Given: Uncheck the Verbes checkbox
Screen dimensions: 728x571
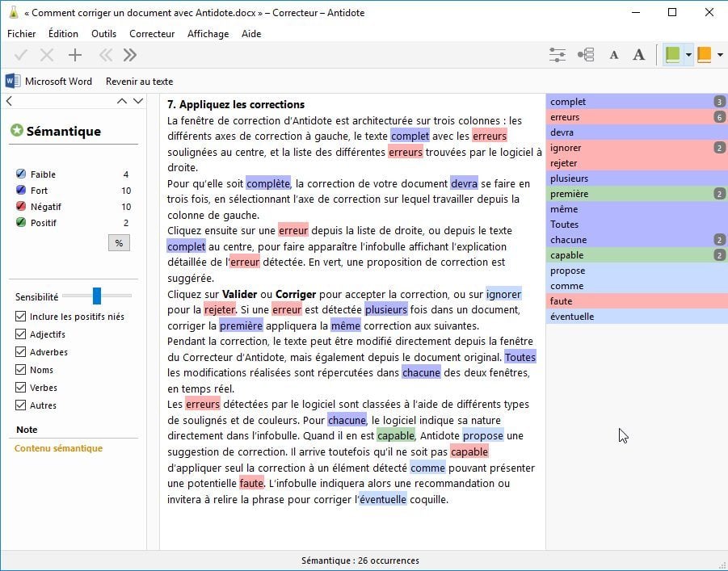Looking at the screenshot, I should tap(20, 387).
